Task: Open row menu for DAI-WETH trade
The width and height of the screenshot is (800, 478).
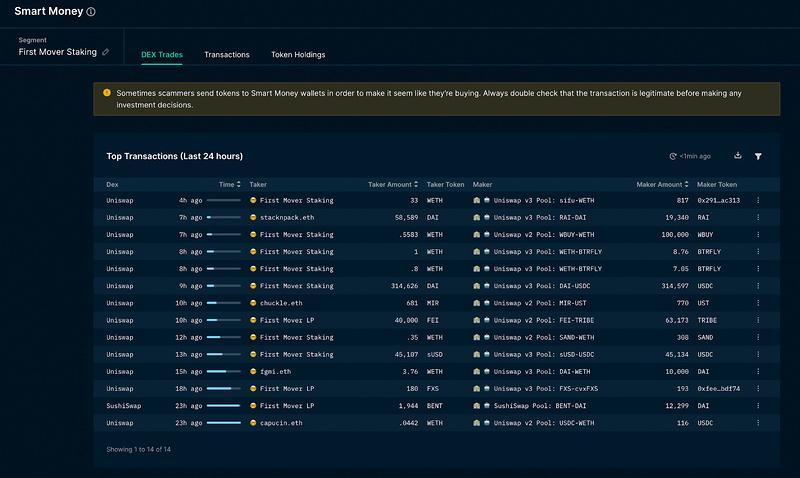Action: pos(758,372)
